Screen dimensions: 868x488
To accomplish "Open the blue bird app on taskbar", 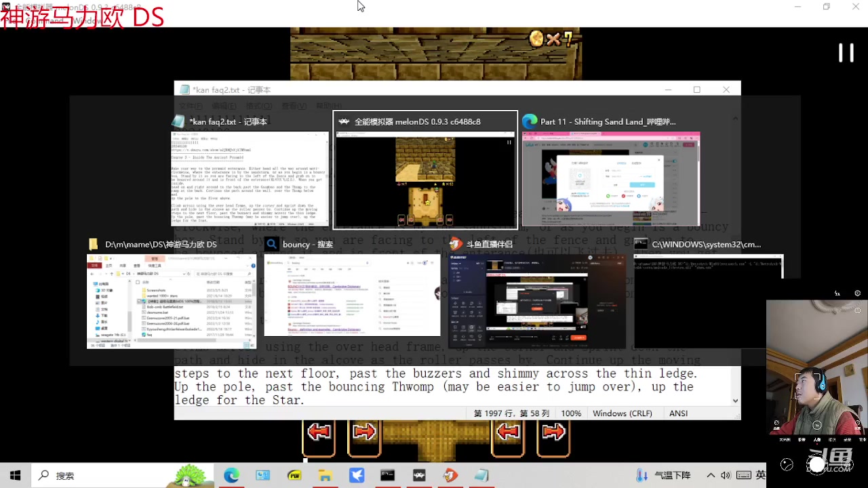I will point(357,475).
